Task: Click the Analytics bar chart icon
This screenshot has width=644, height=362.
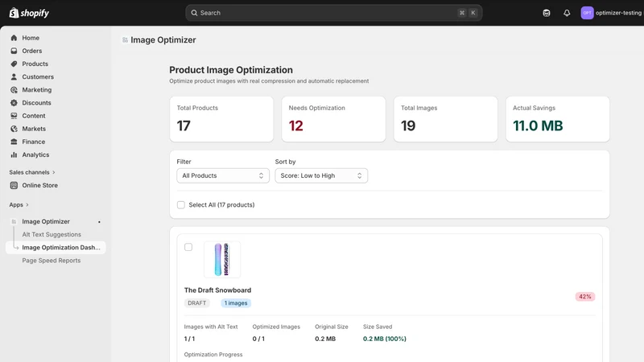Action: [x=14, y=154]
